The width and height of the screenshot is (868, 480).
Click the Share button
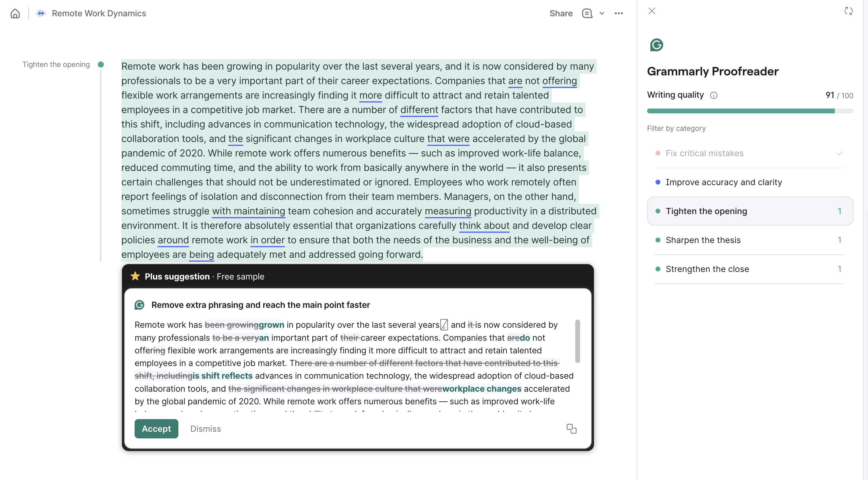[x=561, y=14]
